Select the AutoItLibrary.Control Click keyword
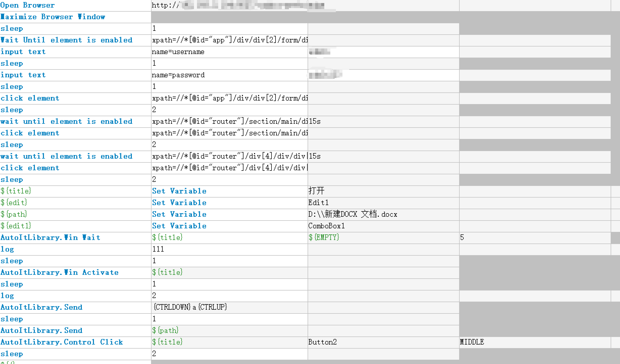Image resolution: width=620 pixels, height=364 pixels. pyautogui.click(x=62, y=342)
